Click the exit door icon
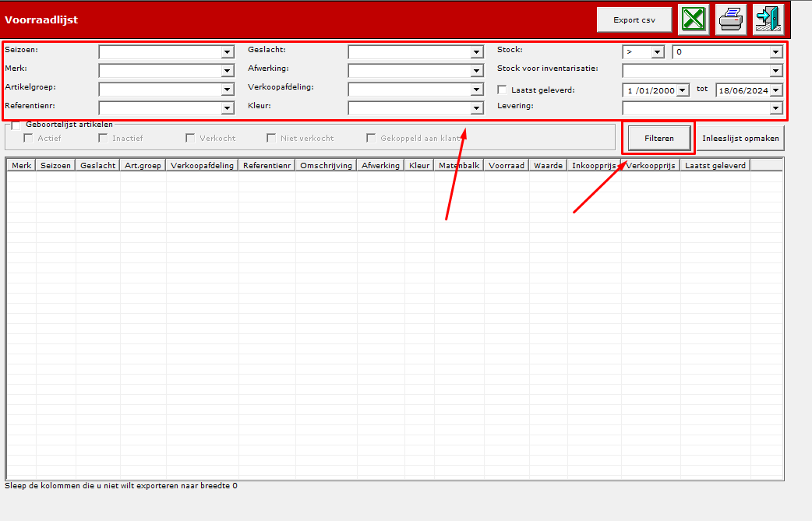This screenshot has width=812, height=521. (768, 19)
